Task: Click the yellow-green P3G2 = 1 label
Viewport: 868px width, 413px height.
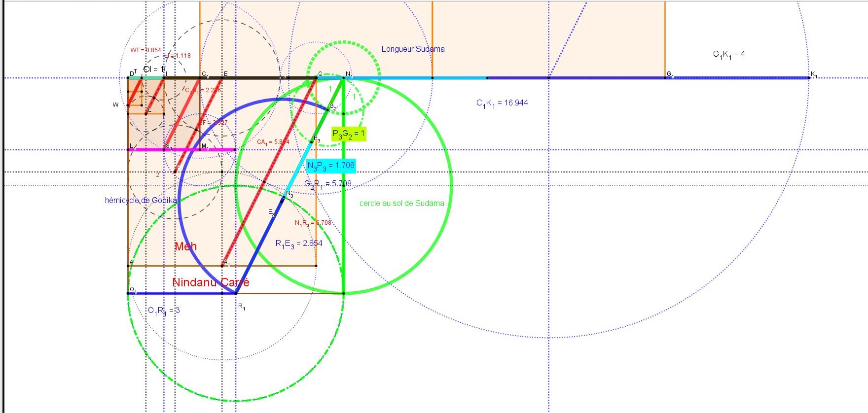Action: [348, 134]
